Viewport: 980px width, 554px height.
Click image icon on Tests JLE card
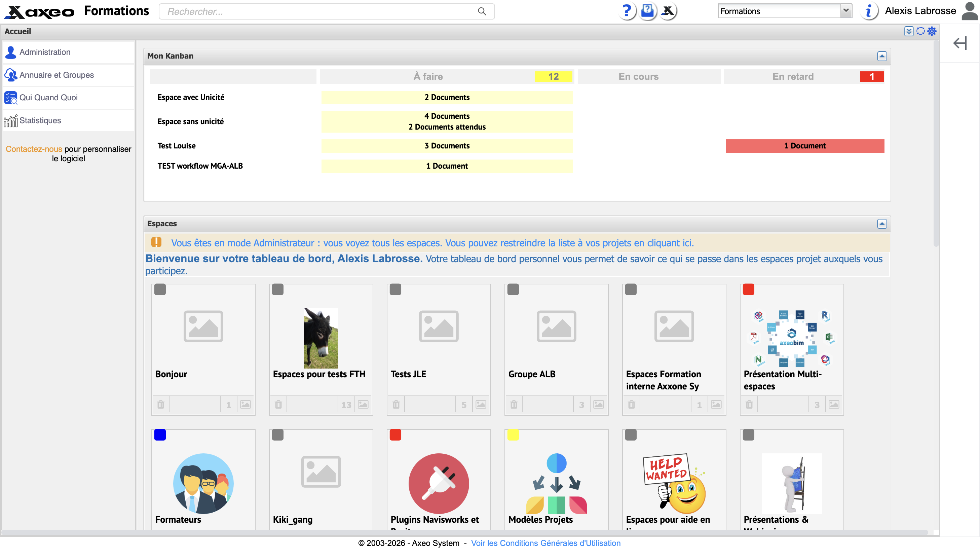click(x=481, y=404)
